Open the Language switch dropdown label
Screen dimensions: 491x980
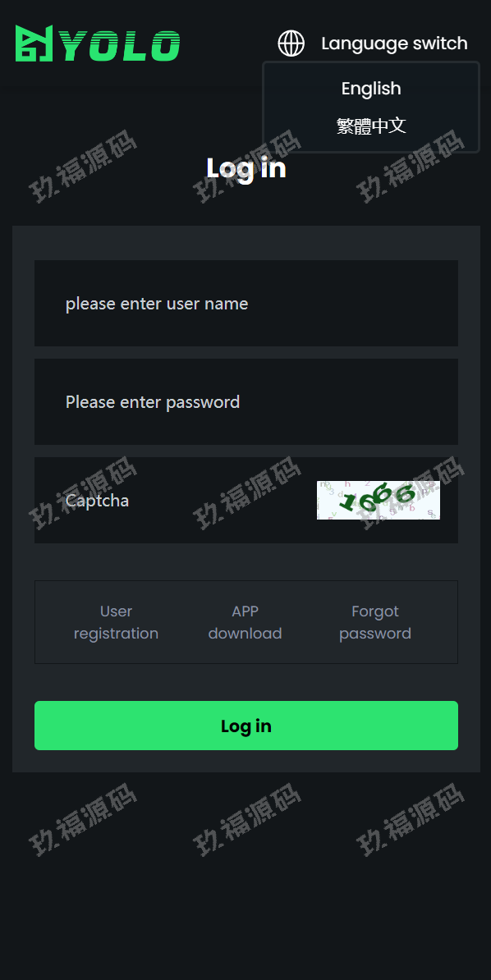pos(394,44)
